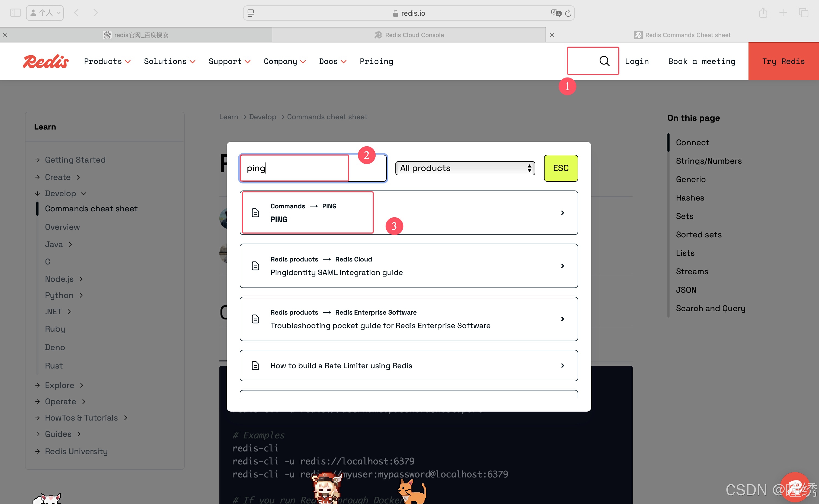Open the tab overview icon

pos(803,13)
